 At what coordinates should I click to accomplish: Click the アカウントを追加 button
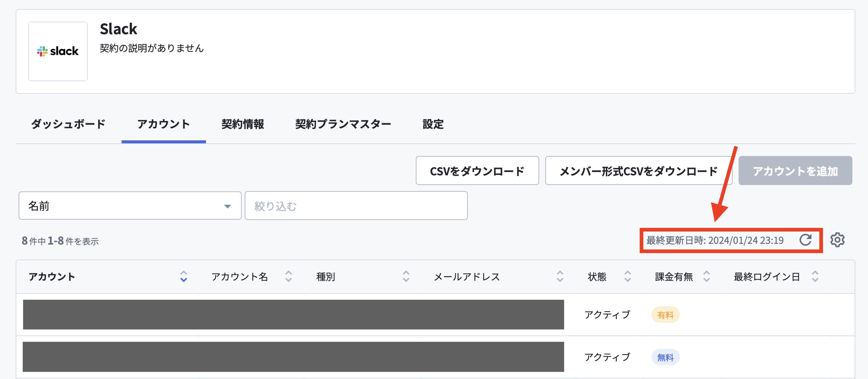[795, 171]
